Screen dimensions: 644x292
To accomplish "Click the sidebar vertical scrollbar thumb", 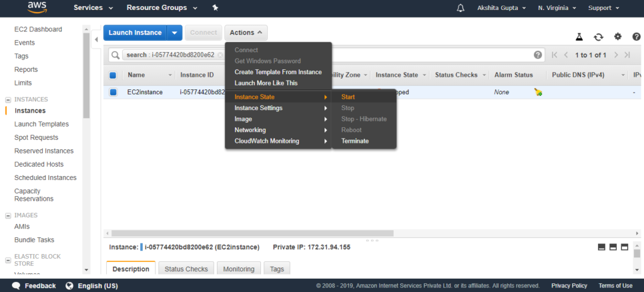I will pyautogui.click(x=86, y=76).
